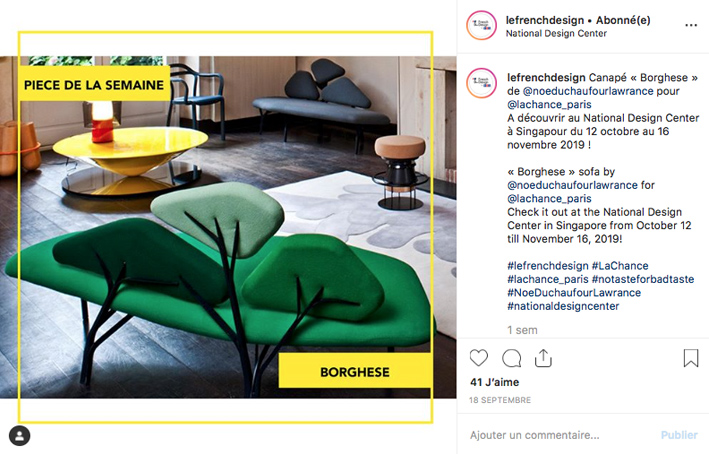This screenshot has height=454, width=709.
Task: Open the #notasteforbadtaste hashtag
Action: 643,279
